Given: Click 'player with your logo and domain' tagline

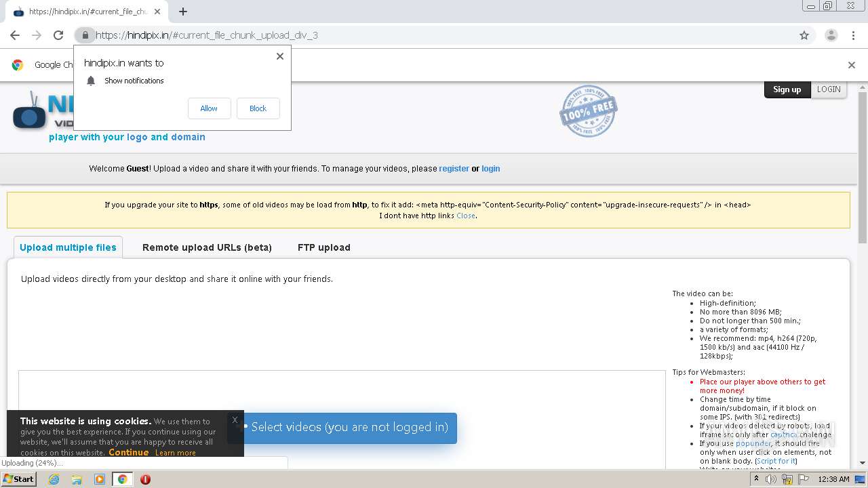Looking at the screenshot, I should (x=127, y=137).
